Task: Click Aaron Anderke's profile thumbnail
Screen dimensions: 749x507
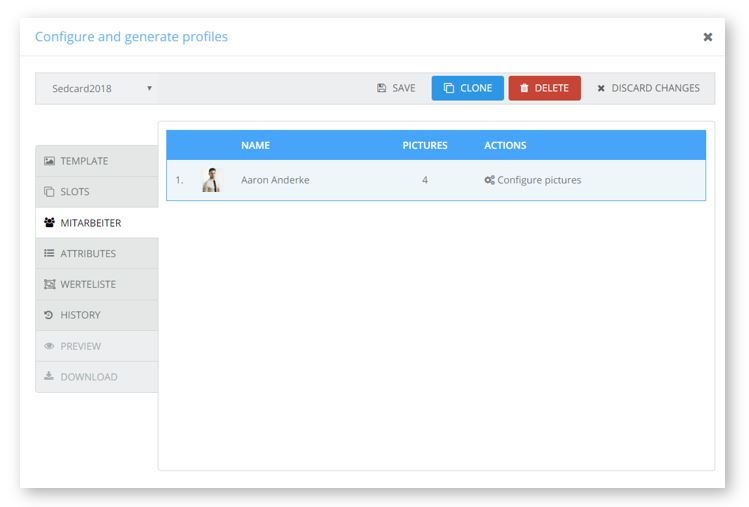Action: [211, 180]
